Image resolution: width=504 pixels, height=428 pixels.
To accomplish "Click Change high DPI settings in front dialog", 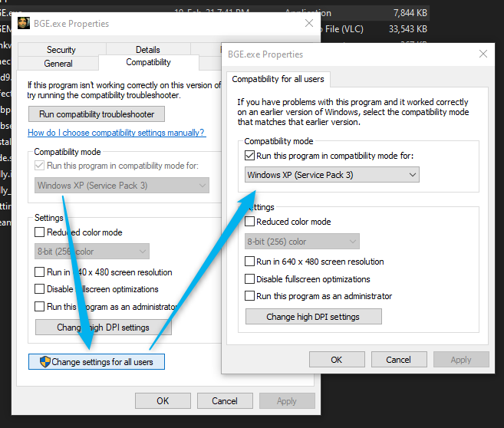I will pos(314,317).
